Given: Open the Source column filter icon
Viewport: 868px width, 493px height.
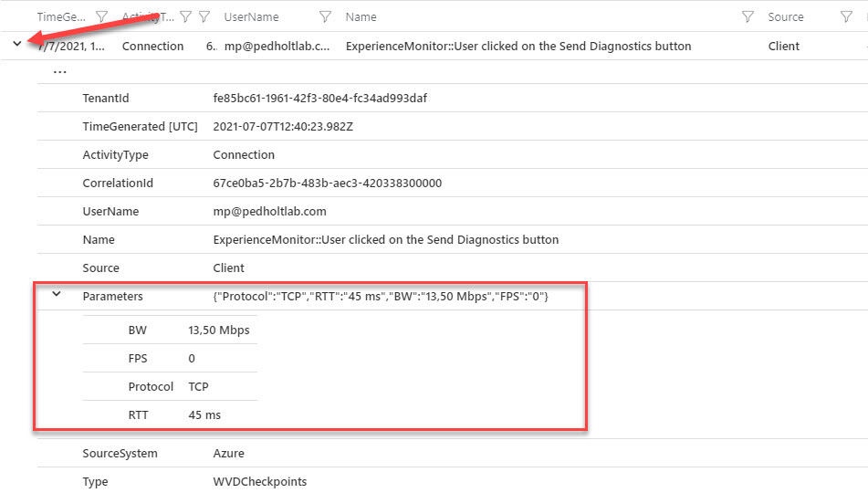Looking at the screenshot, I should click(x=846, y=16).
